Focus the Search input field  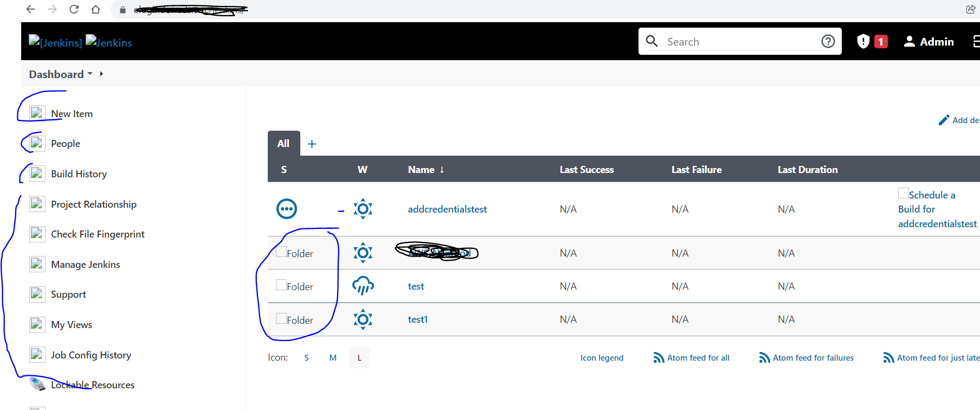coord(740,41)
